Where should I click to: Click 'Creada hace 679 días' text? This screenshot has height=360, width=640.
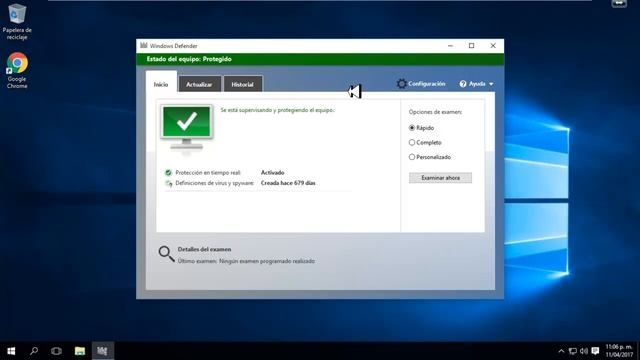pos(288,183)
